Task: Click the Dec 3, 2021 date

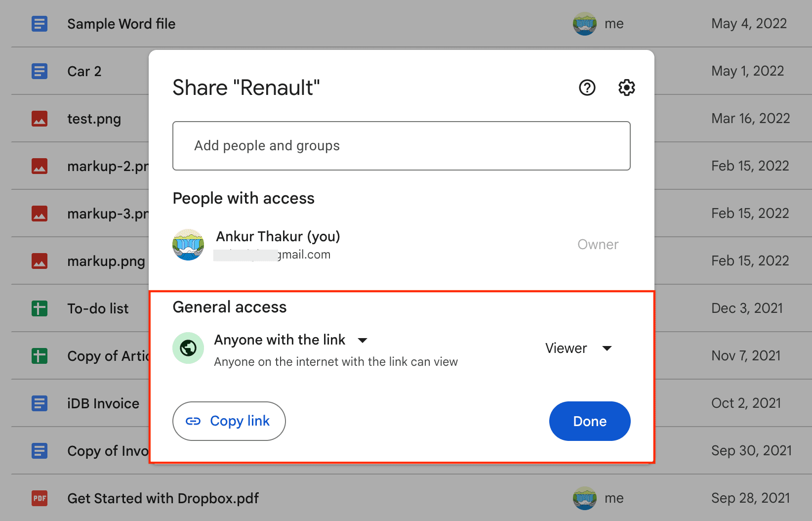Action: (747, 308)
